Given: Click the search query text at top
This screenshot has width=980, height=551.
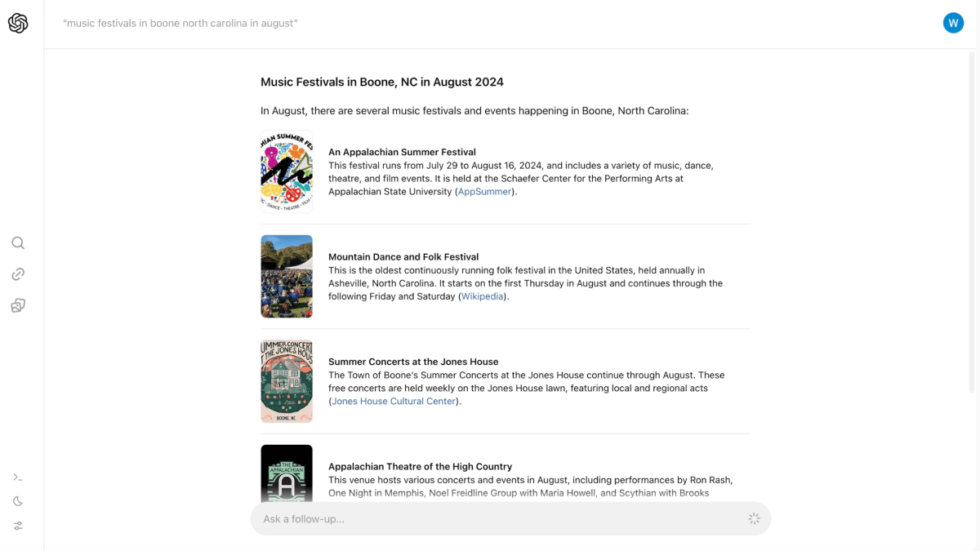Looking at the screenshot, I should (x=180, y=24).
